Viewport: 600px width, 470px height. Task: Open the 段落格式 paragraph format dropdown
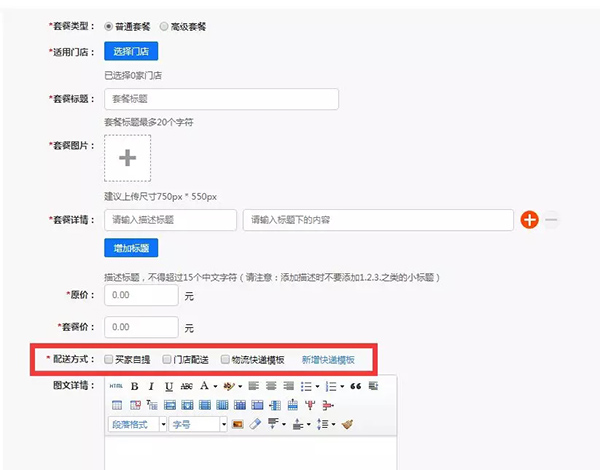[137, 424]
